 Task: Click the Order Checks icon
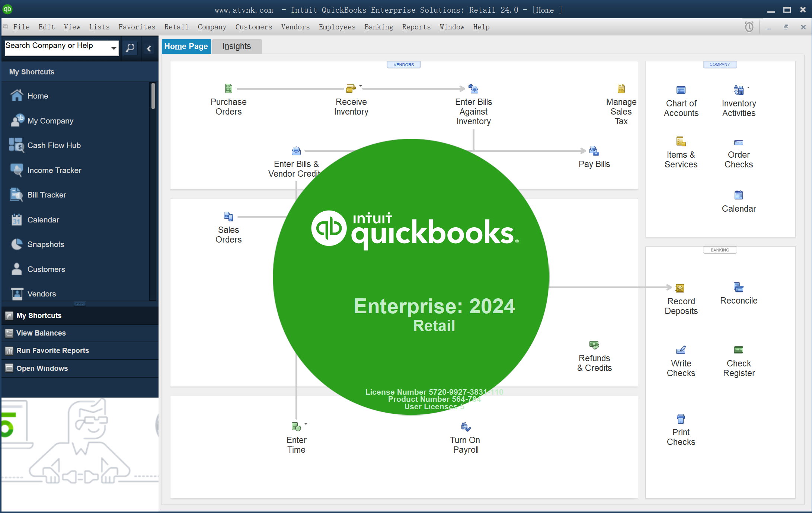(x=738, y=142)
